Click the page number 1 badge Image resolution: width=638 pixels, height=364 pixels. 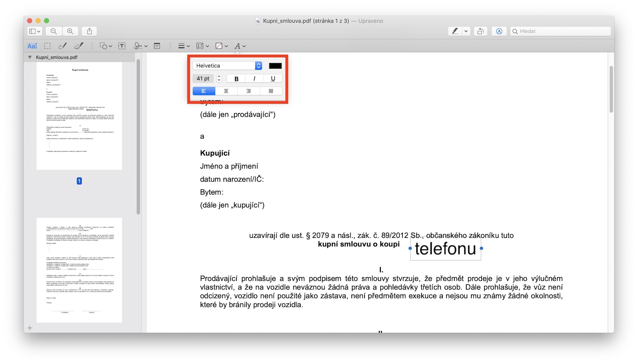[x=79, y=181]
